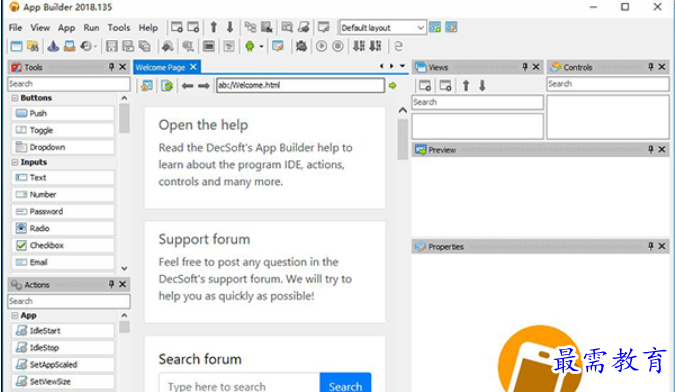
Task: Toggle pin on the Views panel
Action: 525,67
